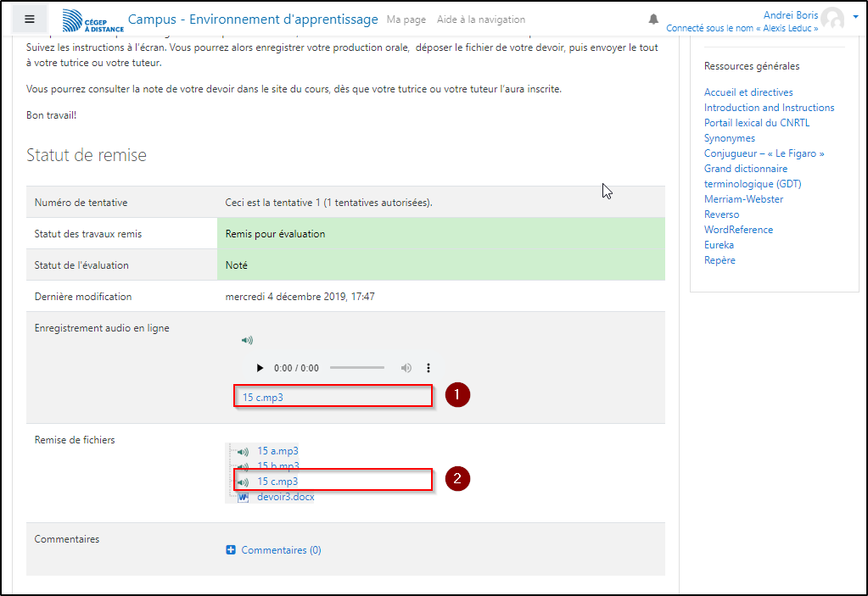Click the user profile avatar
This screenshot has width=868, height=596.
pyautogui.click(x=832, y=19)
